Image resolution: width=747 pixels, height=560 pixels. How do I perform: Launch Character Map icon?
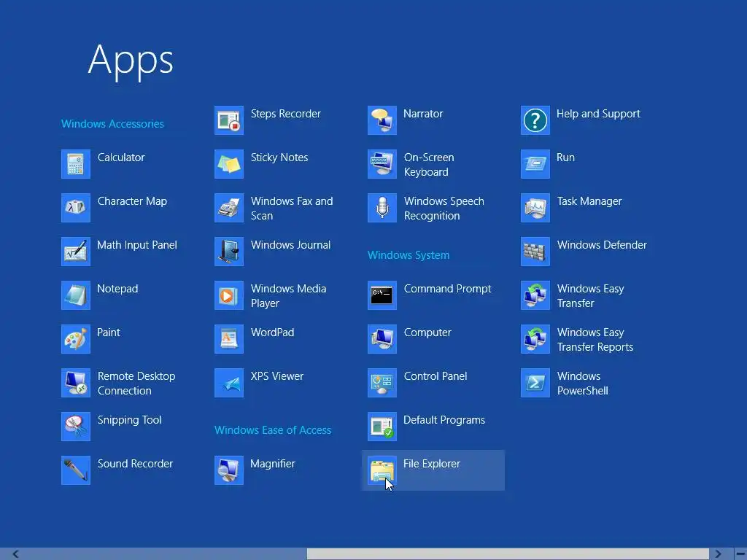click(x=76, y=208)
